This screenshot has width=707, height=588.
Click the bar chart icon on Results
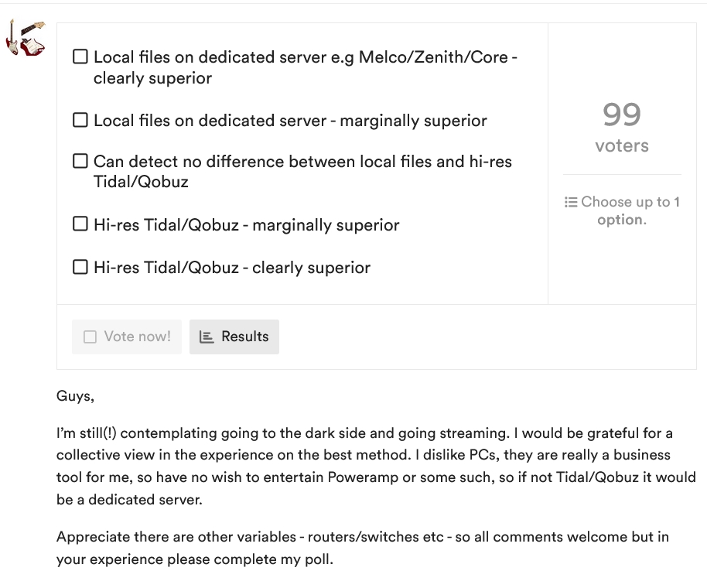point(206,337)
